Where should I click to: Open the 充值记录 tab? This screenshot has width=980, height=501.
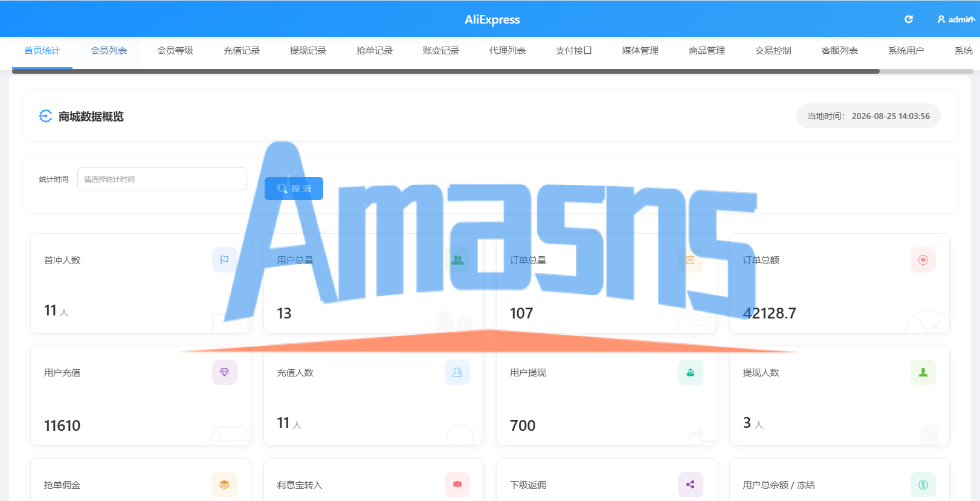coord(242,51)
